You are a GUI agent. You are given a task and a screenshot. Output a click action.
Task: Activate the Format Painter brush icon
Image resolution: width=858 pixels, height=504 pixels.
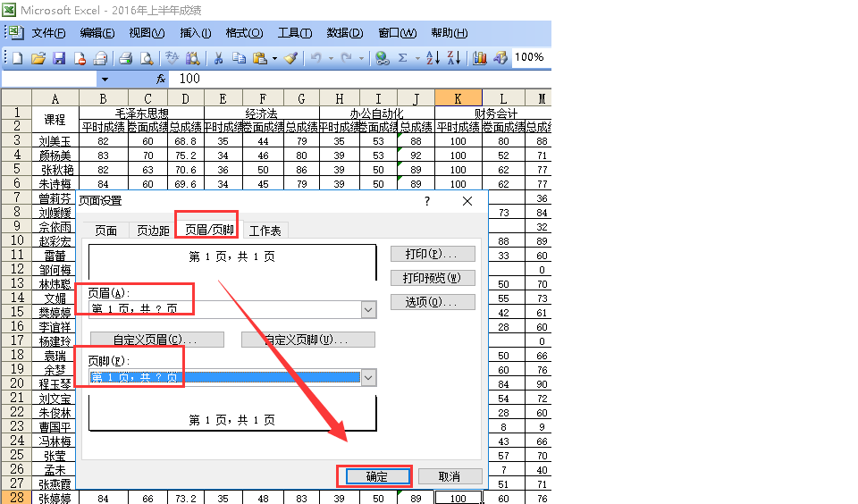[x=290, y=58]
